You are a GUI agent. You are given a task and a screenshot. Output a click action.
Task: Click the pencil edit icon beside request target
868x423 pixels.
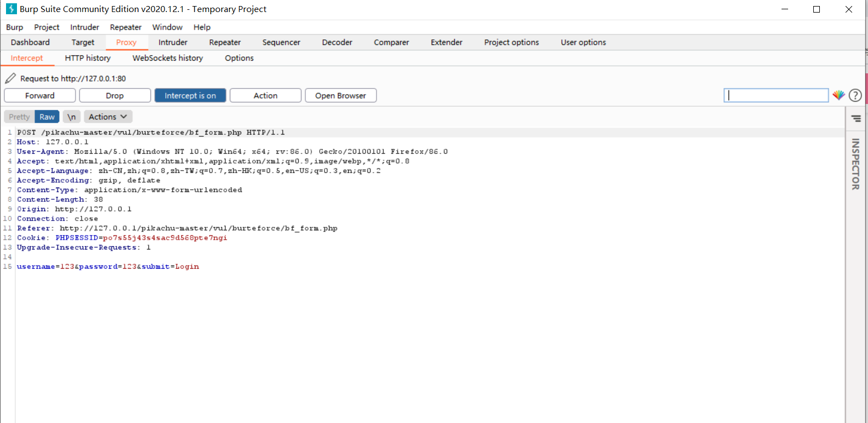[10, 78]
